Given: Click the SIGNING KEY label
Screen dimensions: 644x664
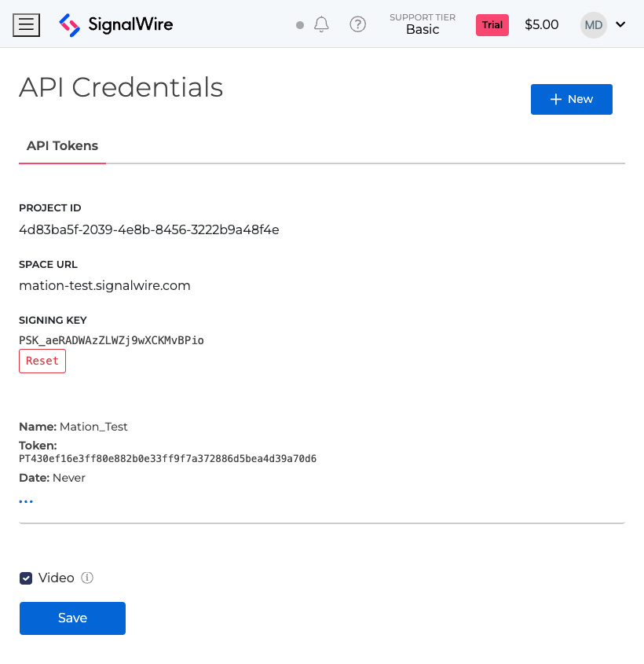Looking at the screenshot, I should (53, 320).
